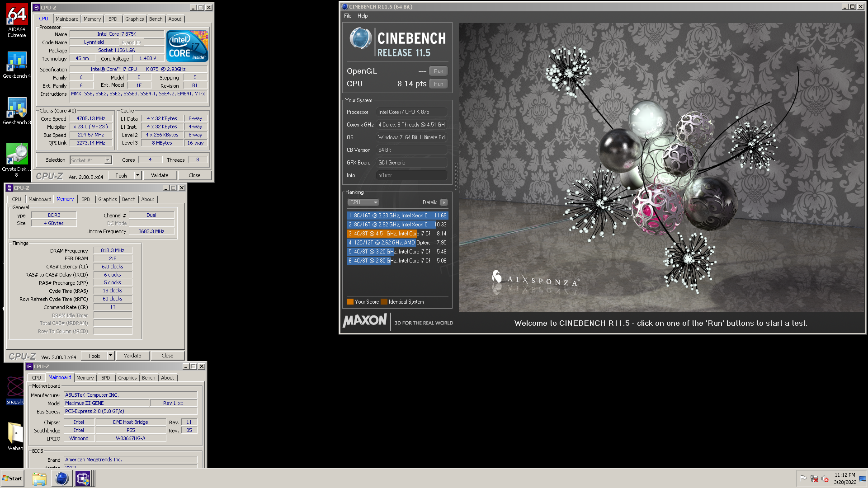Launch CrystalDiskMark 8 desktop icon
This screenshot has height=488, width=868.
point(17,160)
